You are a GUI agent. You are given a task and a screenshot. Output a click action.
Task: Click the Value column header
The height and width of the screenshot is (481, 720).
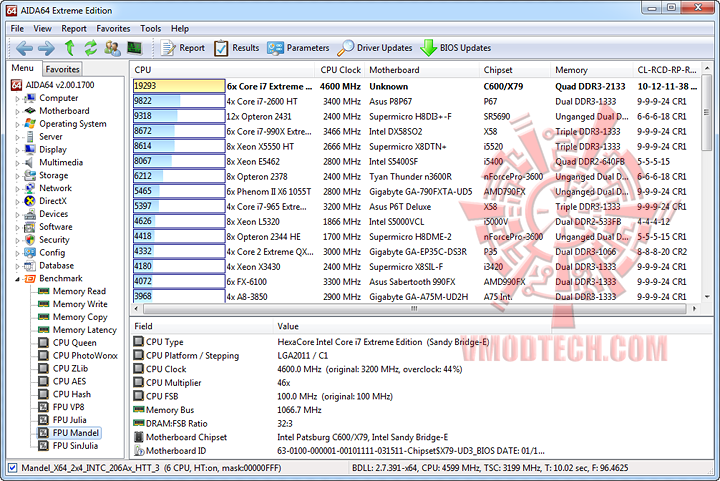point(411,326)
